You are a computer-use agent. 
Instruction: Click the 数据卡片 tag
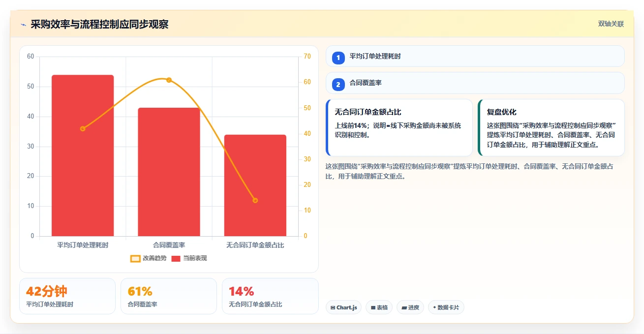point(446,307)
